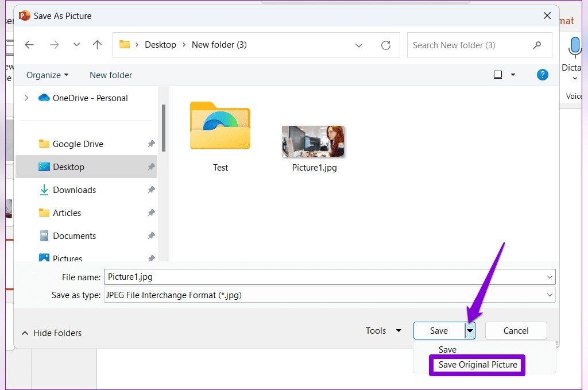Viewport: 588px width, 390px height.
Task: Go back with the left arrow
Action: point(29,45)
